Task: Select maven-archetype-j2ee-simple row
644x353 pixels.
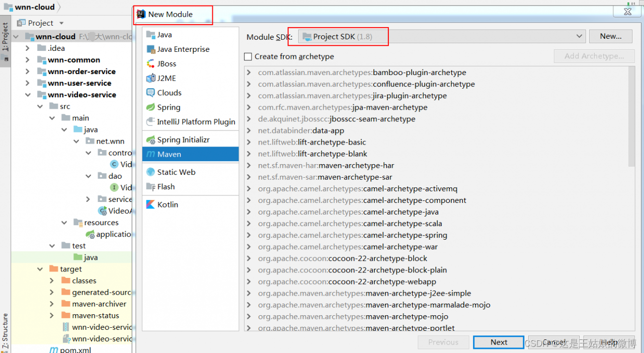Action: (x=437, y=293)
